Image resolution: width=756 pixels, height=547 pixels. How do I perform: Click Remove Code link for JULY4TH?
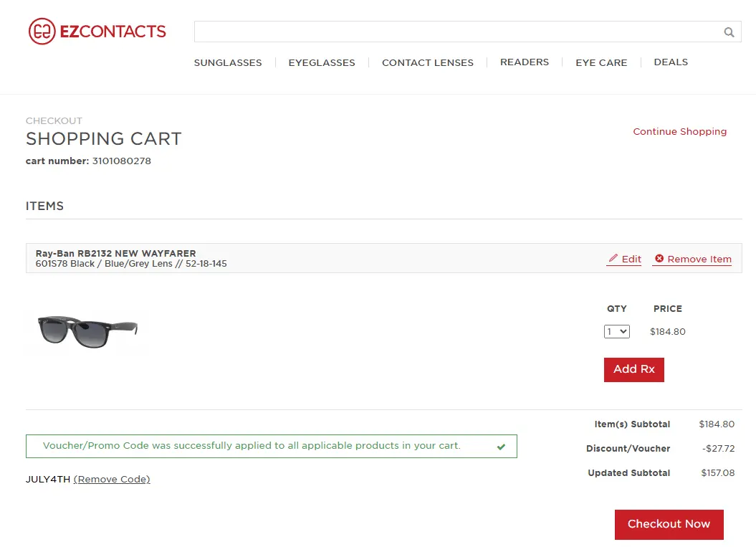click(112, 480)
